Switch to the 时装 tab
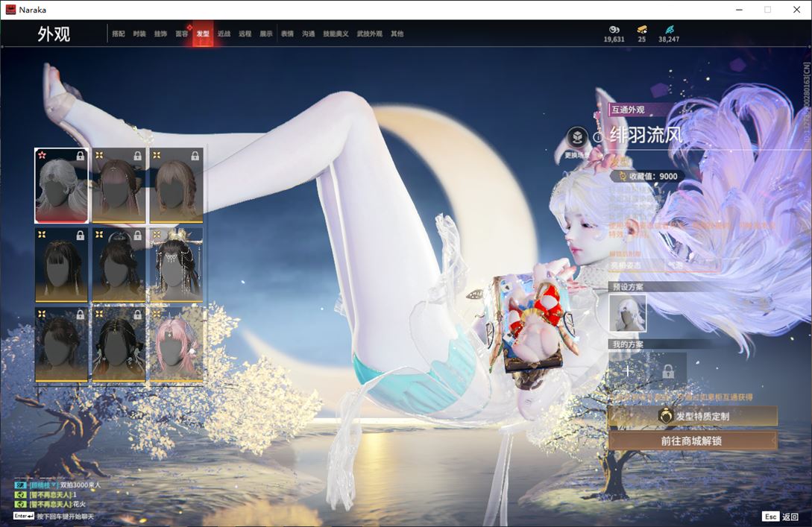The width and height of the screenshot is (812, 527). [x=139, y=34]
